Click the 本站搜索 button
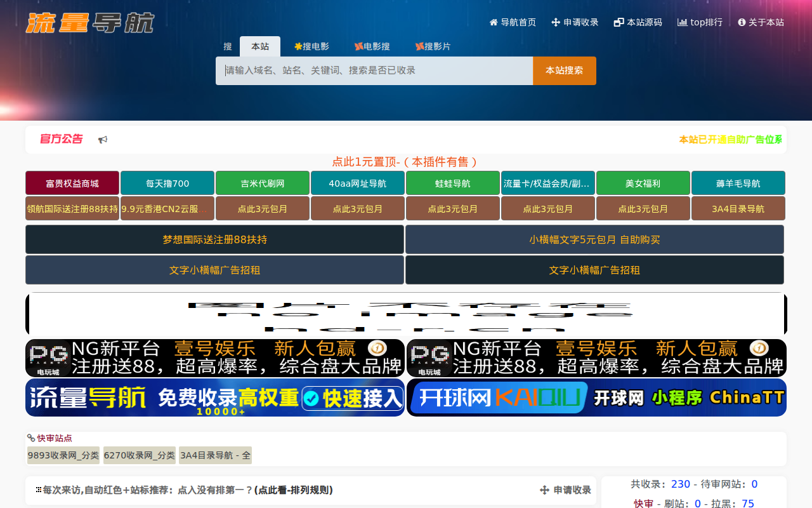The height and width of the screenshot is (508, 812). point(565,70)
